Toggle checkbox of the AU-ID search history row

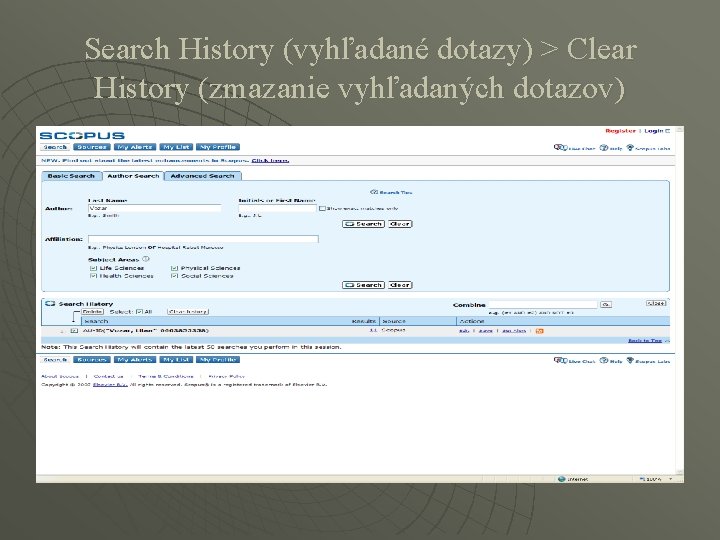click(74, 331)
